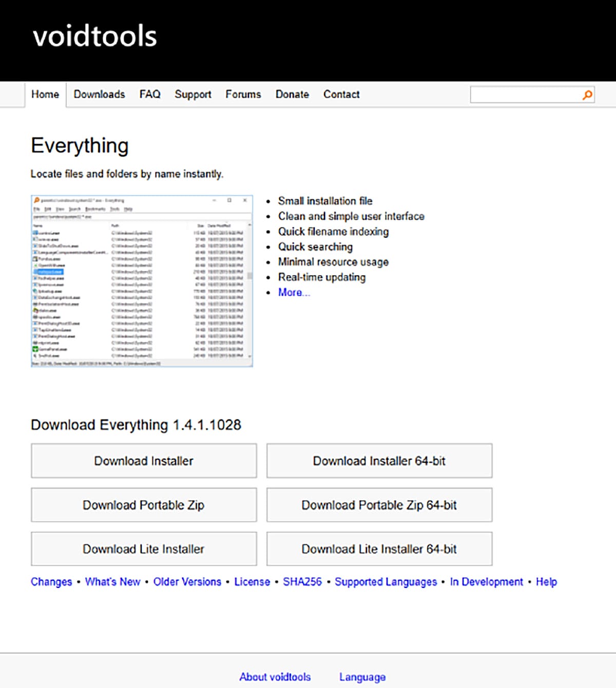616x688 pixels.
Task: Click Download Installer 64-bit button
Action: coord(379,461)
